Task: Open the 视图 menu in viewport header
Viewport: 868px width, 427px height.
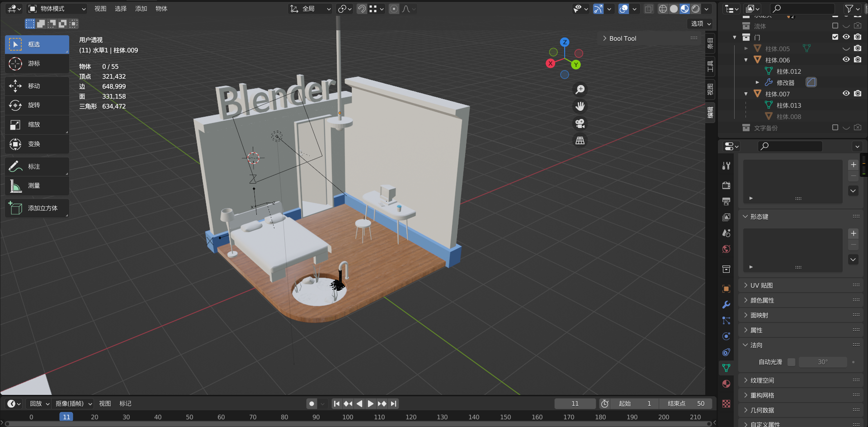Action: (x=100, y=9)
